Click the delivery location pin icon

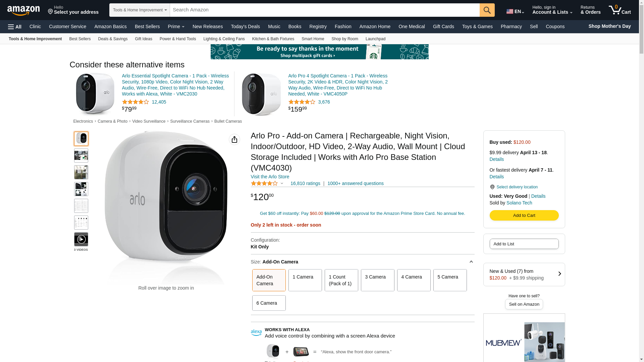[x=492, y=187]
